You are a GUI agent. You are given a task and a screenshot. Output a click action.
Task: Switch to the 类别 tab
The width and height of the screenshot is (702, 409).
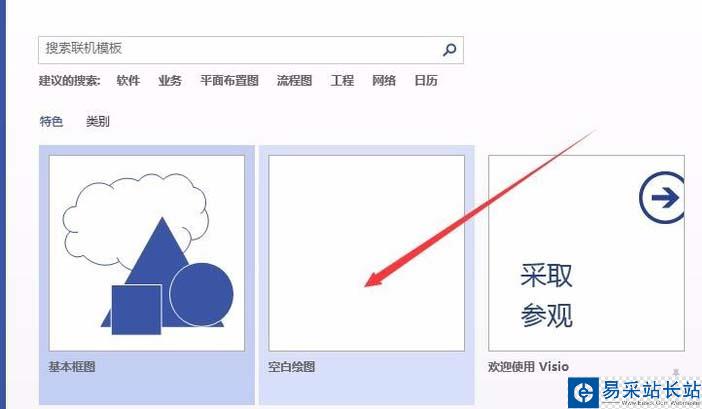click(x=98, y=121)
